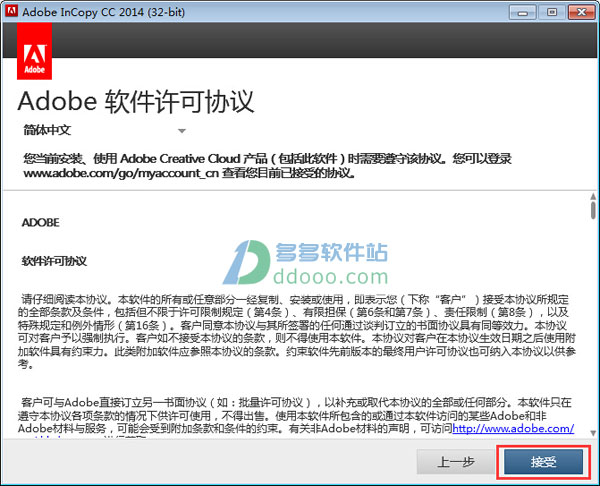Screen dimensions: 600x486
Task: Click the 'Adobe 软件许可协议' heading
Action: coord(136,102)
